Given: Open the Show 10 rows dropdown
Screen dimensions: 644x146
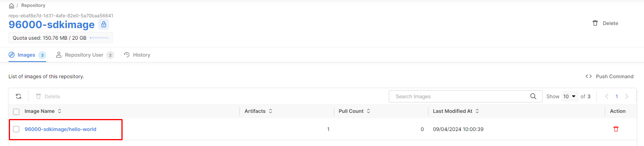Looking at the screenshot, I should (570, 96).
